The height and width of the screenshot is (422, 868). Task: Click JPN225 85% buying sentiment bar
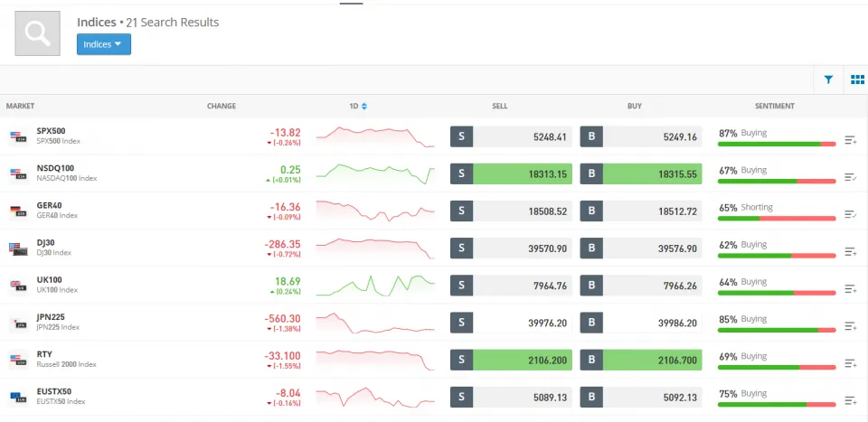pyautogui.click(x=777, y=330)
